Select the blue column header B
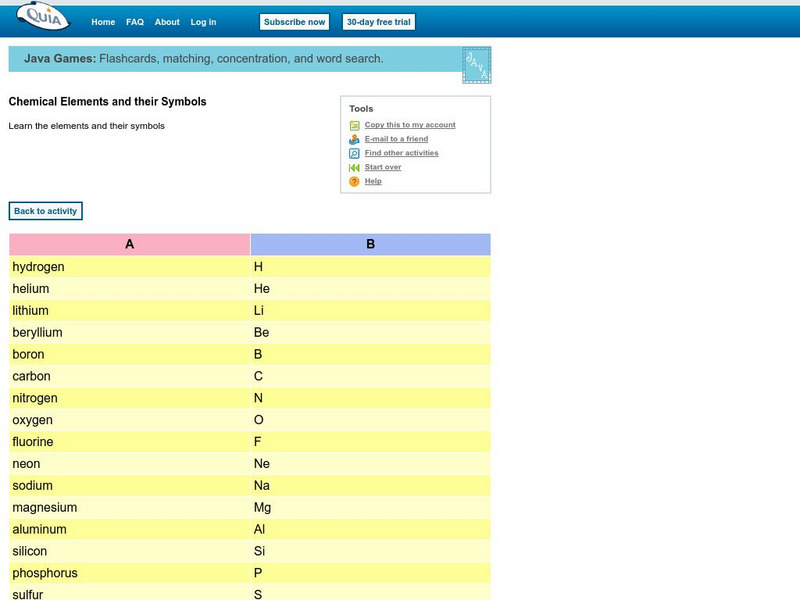 click(370, 242)
